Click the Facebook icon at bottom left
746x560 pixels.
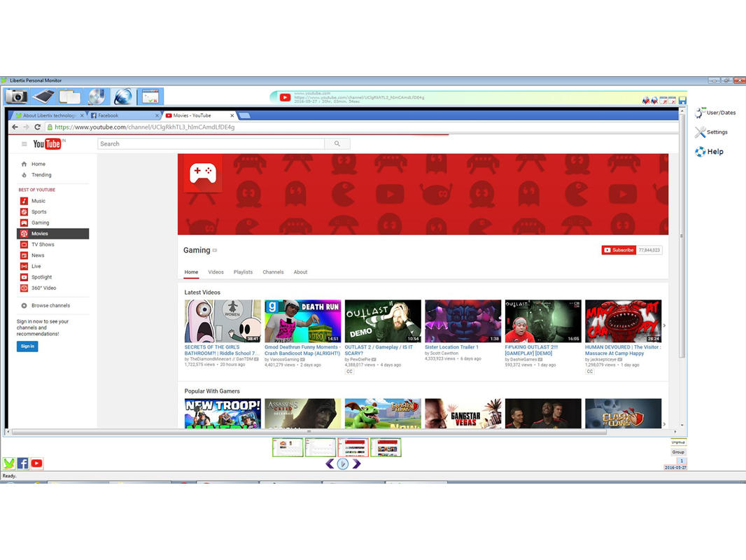click(22, 463)
